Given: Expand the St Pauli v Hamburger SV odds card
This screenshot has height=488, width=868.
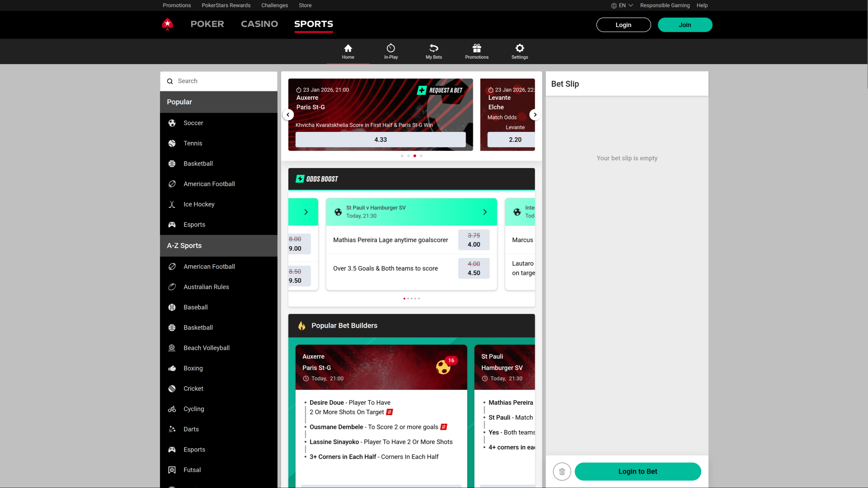Looking at the screenshot, I should click(485, 212).
